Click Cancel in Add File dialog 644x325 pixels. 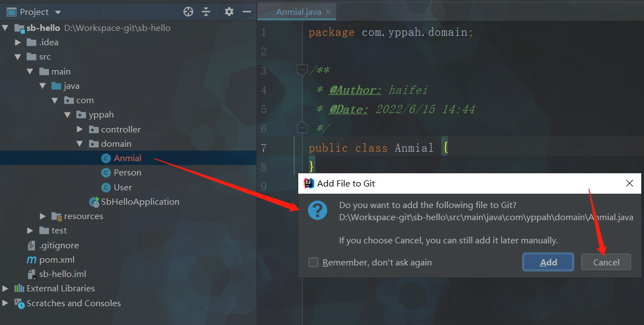click(606, 263)
